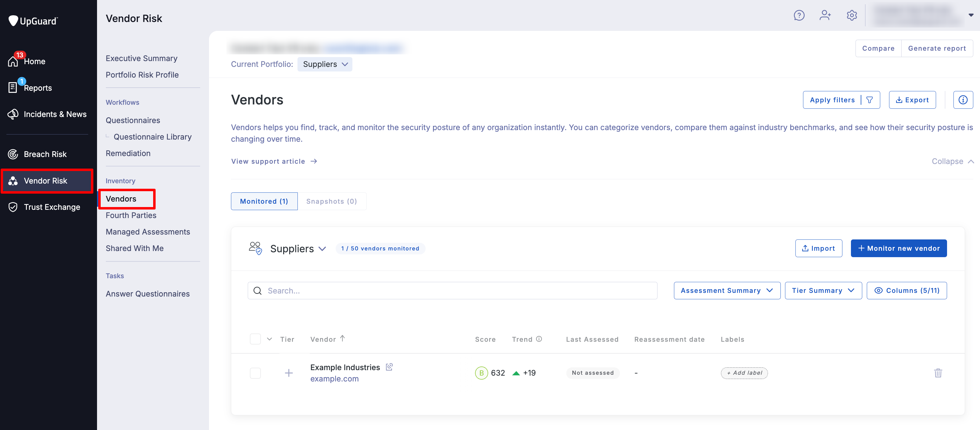Click the Suppliers portfolio people icon
The image size is (980, 430).
pos(256,248)
